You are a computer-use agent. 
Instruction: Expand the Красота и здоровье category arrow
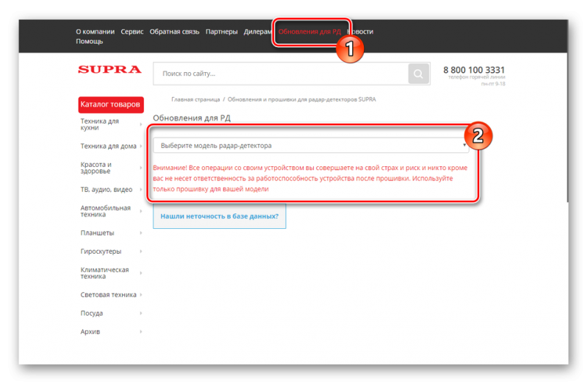click(x=141, y=168)
